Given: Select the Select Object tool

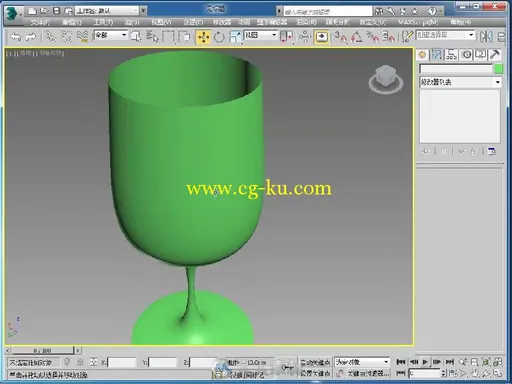Looking at the screenshot, I should (x=136, y=36).
